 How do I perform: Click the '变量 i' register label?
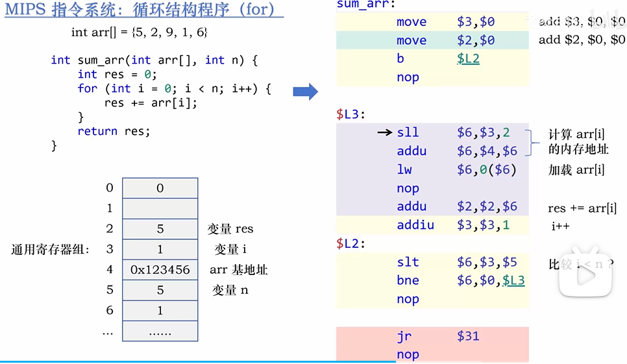230,249
